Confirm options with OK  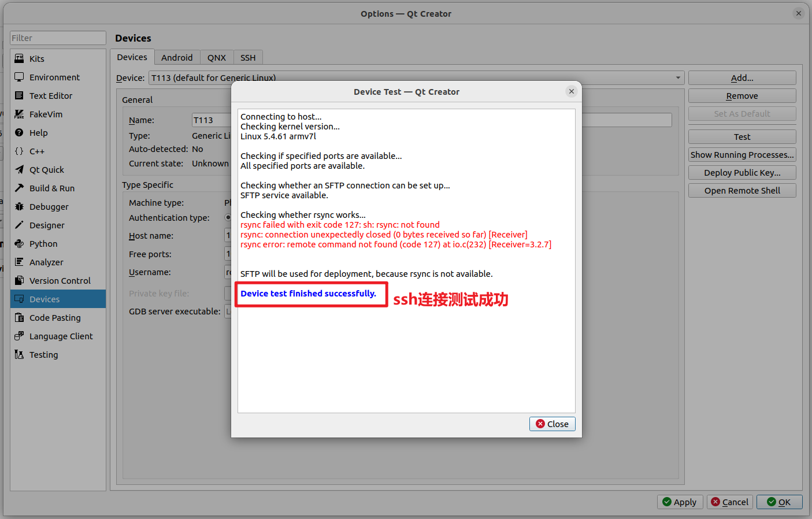tap(779, 502)
